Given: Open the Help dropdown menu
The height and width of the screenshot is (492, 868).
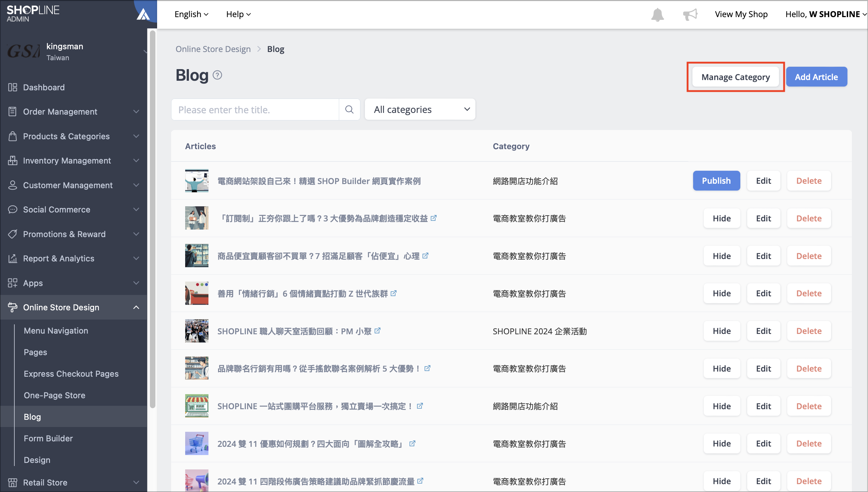Looking at the screenshot, I should pyautogui.click(x=239, y=14).
